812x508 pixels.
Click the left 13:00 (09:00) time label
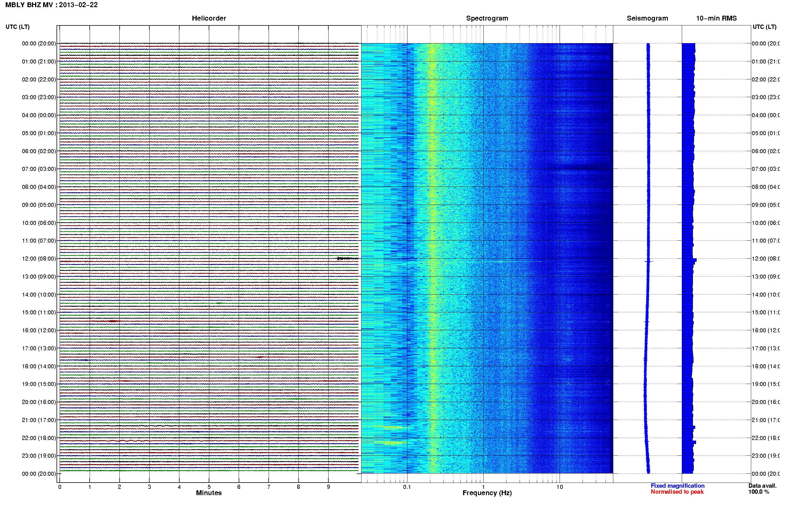[x=39, y=277]
